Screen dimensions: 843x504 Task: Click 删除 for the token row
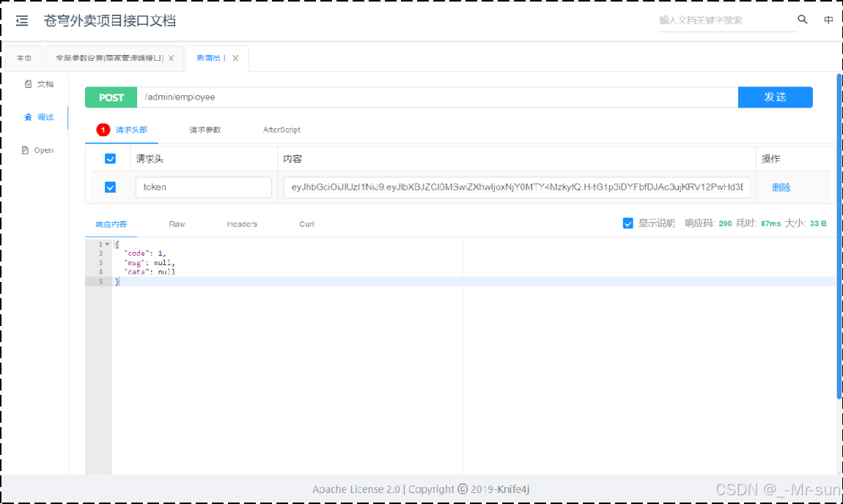pos(781,187)
